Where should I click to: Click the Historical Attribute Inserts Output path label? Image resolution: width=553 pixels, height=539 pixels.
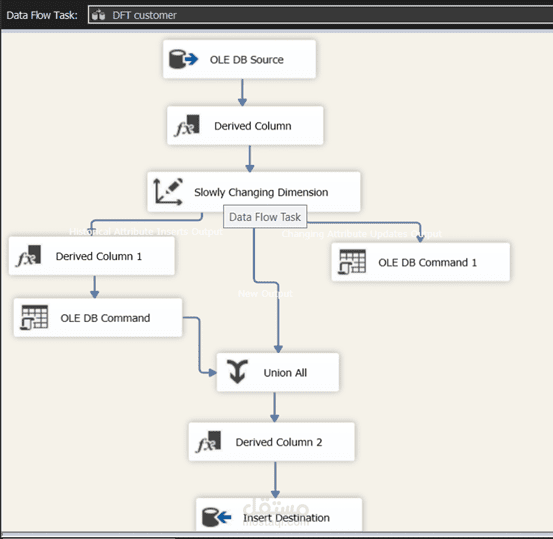pos(146,231)
